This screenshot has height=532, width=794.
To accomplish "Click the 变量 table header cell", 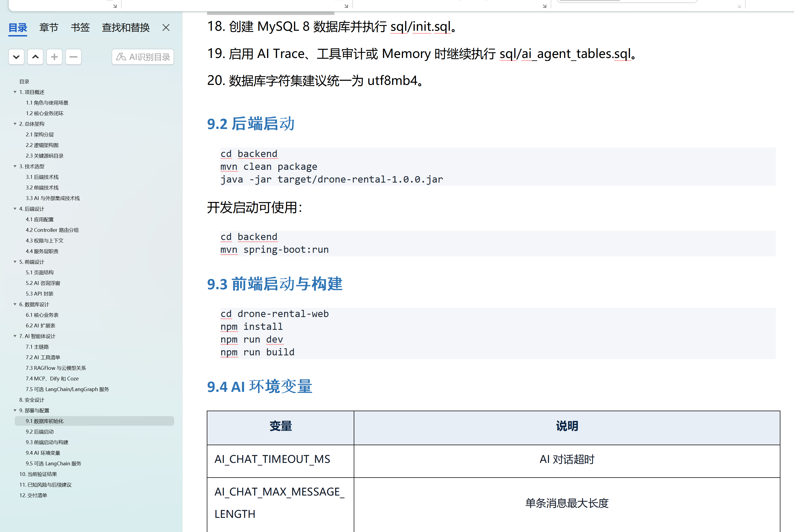I will pyautogui.click(x=281, y=428).
